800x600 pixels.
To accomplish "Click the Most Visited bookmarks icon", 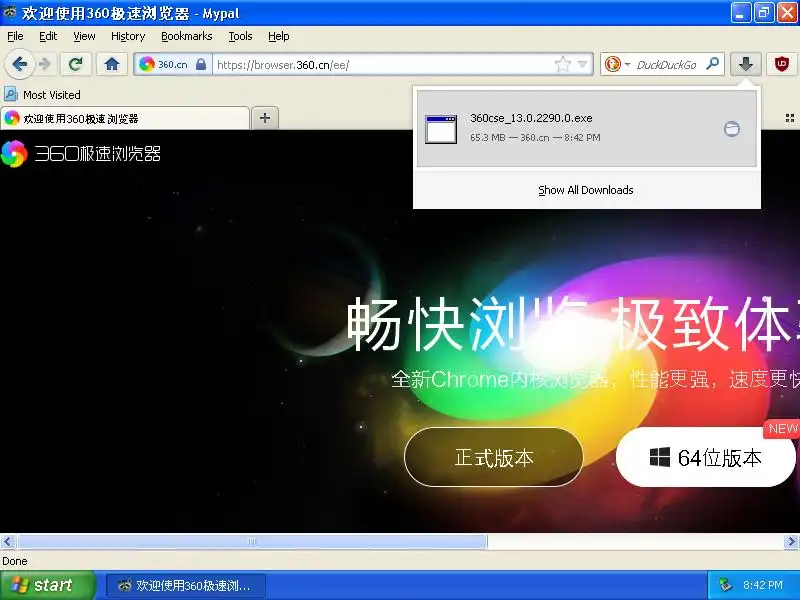I will [11, 94].
